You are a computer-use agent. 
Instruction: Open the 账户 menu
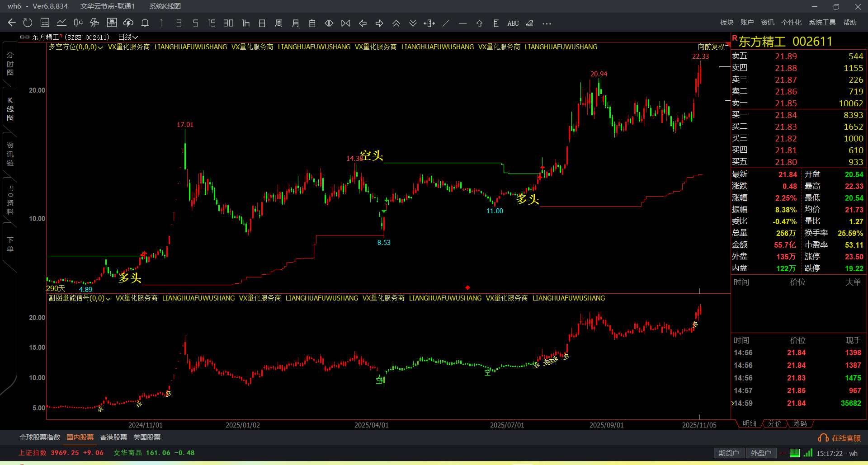pos(747,23)
